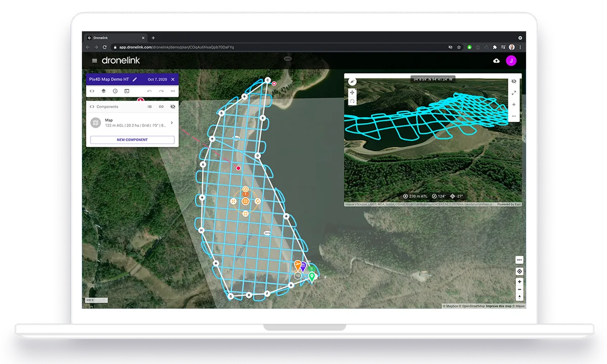Open the terminal preview icon

tap(127, 91)
